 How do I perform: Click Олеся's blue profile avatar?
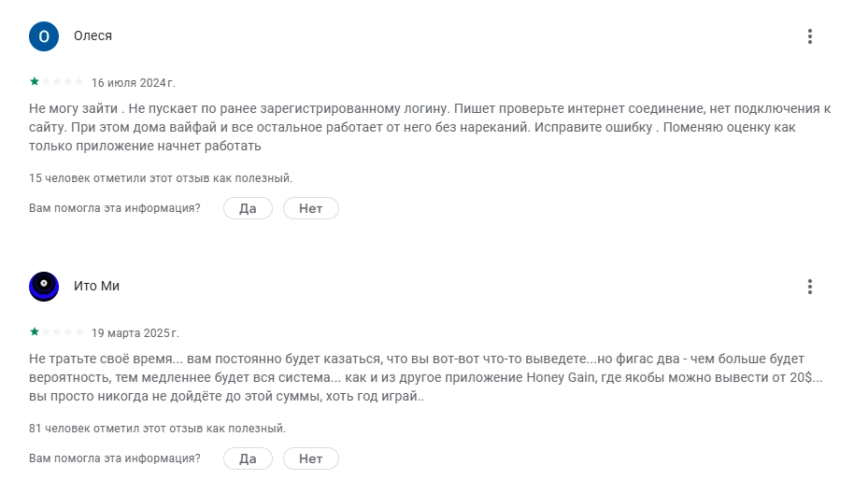[44, 36]
